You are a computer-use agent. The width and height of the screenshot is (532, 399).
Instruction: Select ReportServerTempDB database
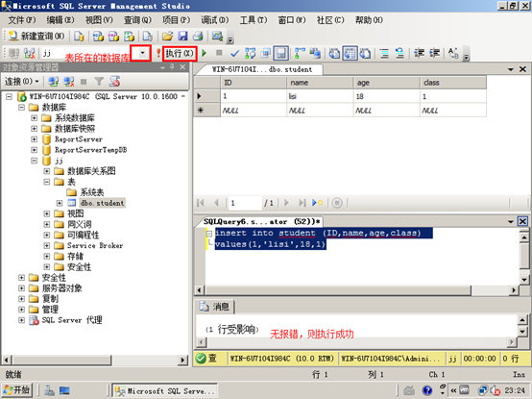pyautogui.click(x=91, y=150)
